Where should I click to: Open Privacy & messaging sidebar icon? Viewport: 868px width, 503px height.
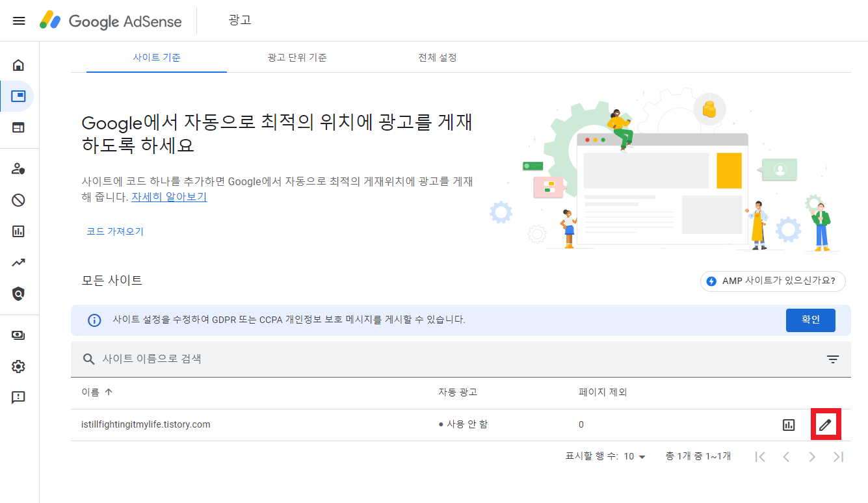click(18, 168)
